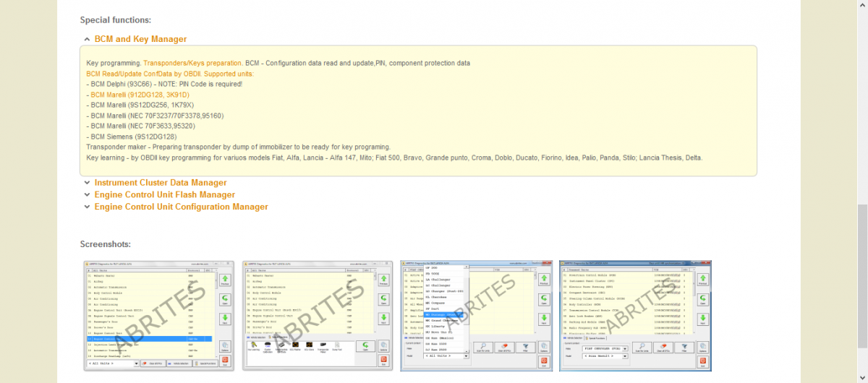868x383 pixels.
Task: Click 'BCM Marelli (NEC 70F3633,95320)' line
Action: point(141,126)
